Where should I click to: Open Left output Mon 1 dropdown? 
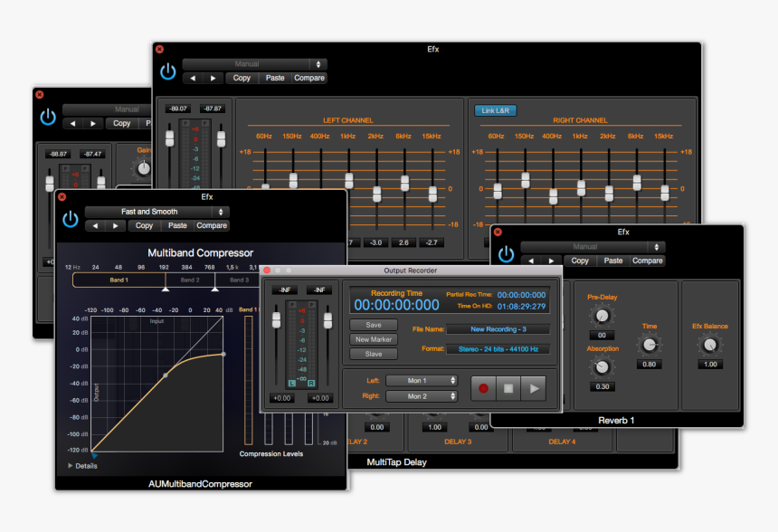pos(422,381)
